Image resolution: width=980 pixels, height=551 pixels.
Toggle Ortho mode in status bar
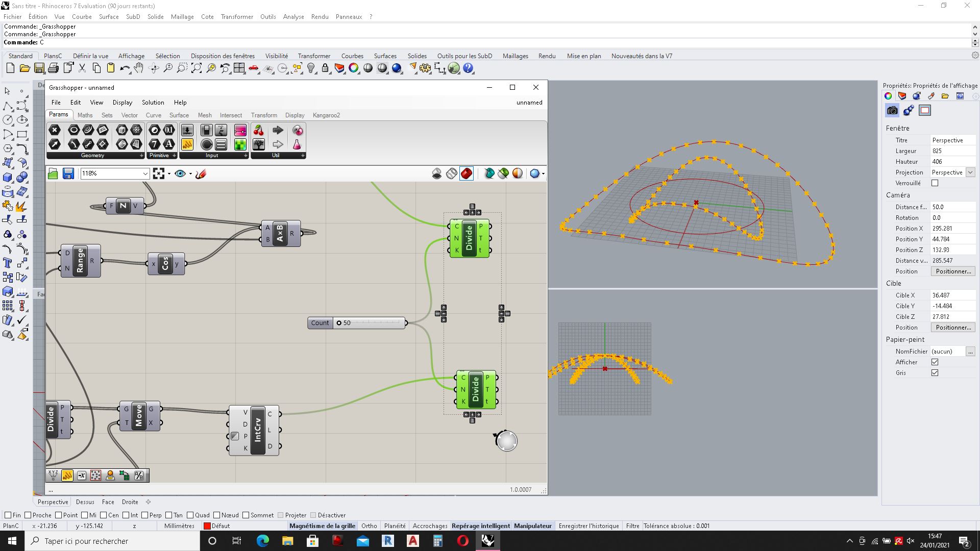369,526
